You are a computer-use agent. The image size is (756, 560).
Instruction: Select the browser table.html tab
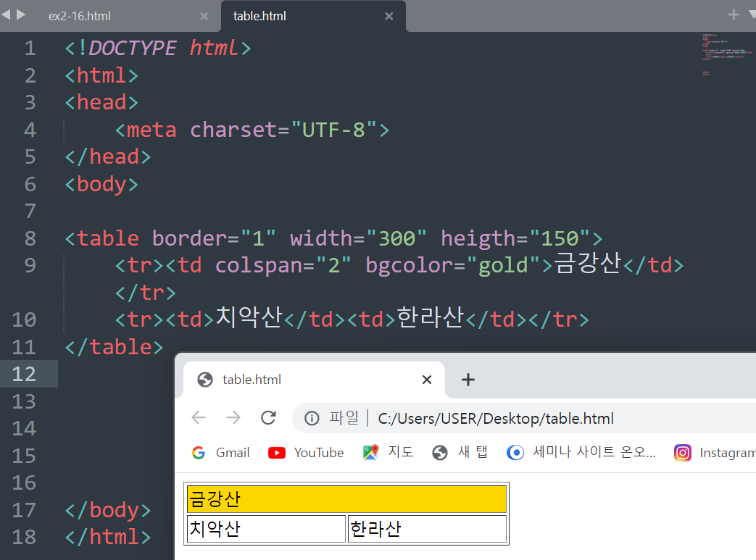[x=313, y=380]
